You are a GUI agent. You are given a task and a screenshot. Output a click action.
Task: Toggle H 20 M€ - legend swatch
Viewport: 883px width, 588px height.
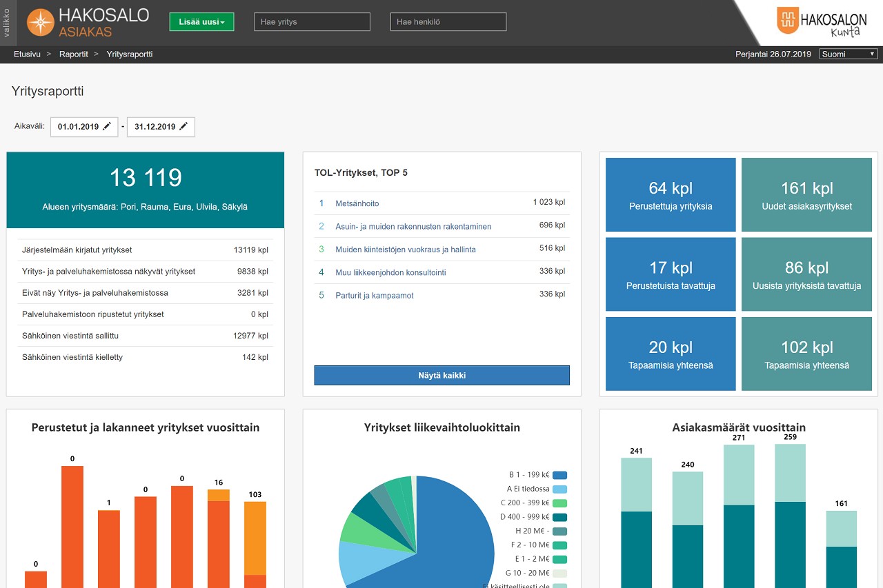coord(559,531)
